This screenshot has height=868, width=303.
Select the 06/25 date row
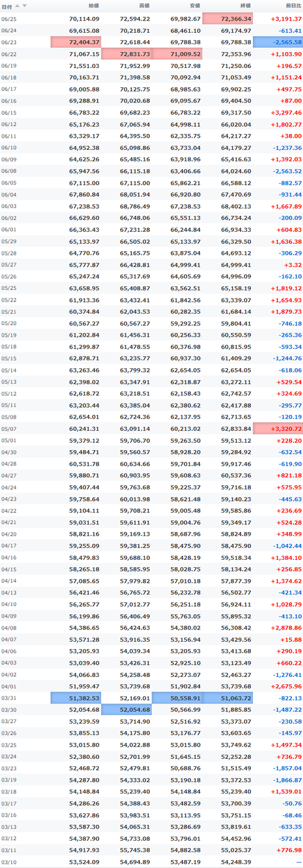151,19
